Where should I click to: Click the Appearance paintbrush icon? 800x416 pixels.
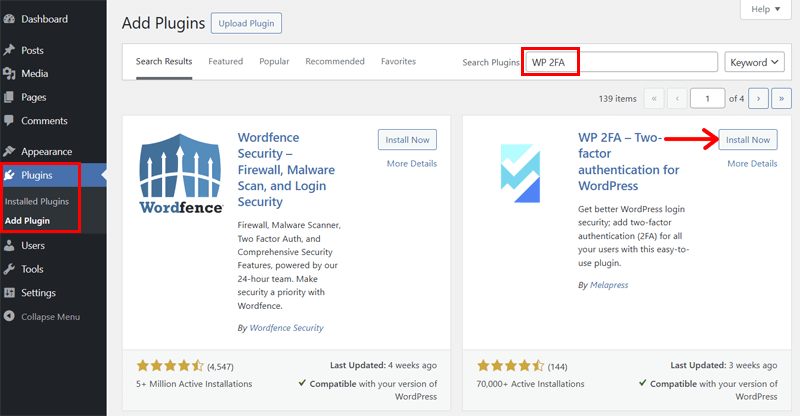[9, 151]
